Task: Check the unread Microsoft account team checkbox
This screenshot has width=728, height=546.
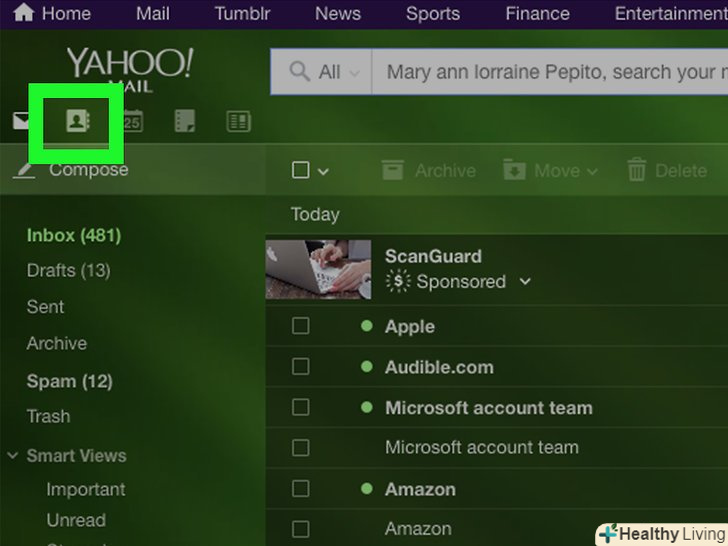Action: tap(301, 408)
